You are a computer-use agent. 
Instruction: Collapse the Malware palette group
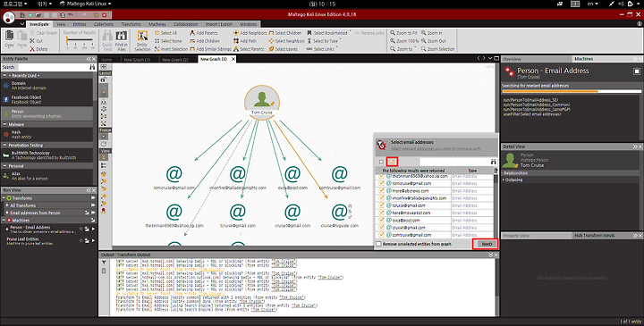click(x=4, y=124)
